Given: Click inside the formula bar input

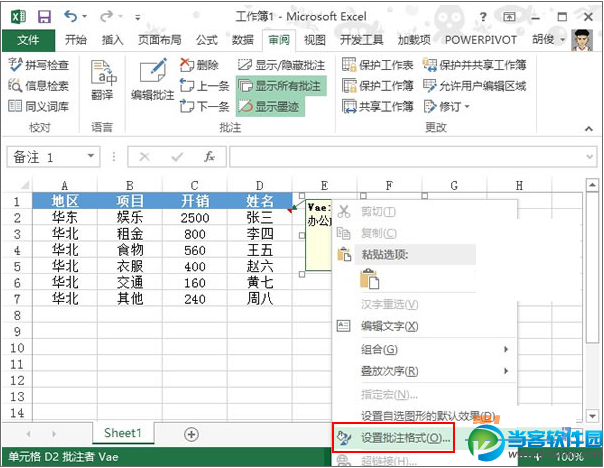Looking at the screenshot, I should pyautogui.click(x=408, y=157).
